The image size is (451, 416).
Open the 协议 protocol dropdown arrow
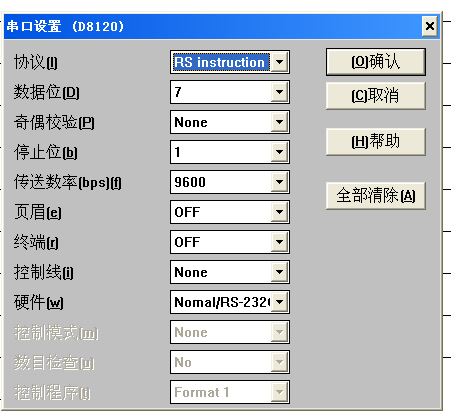tap(279, 62)
